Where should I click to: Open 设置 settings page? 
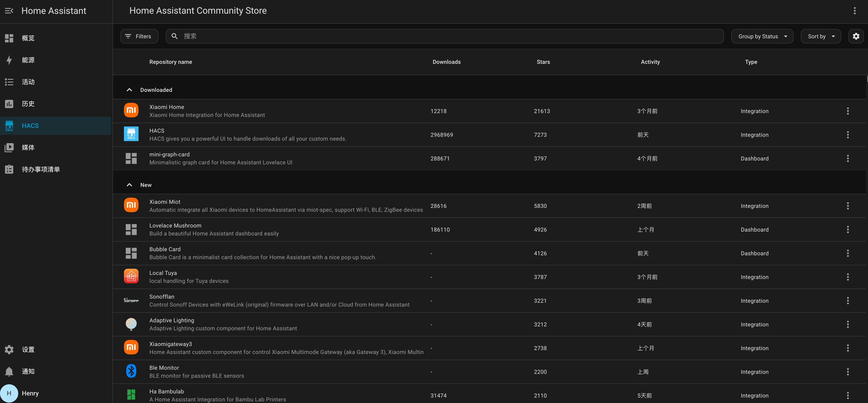(x=28, y=349)
